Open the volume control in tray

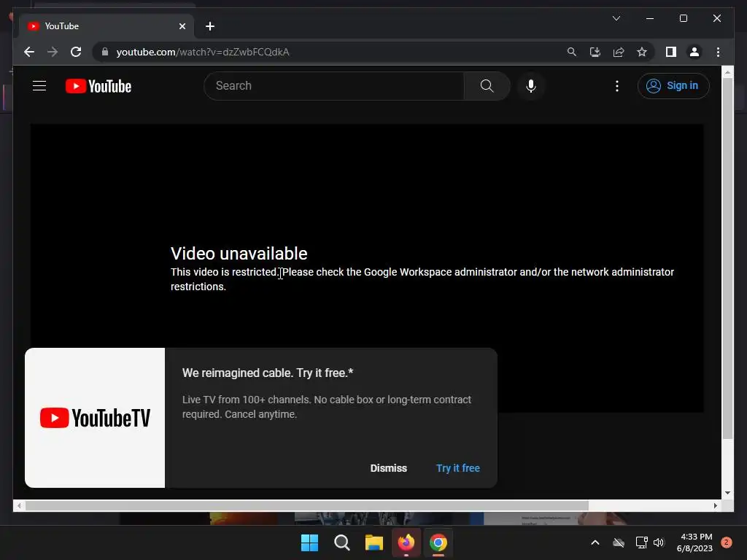(659, 542)
